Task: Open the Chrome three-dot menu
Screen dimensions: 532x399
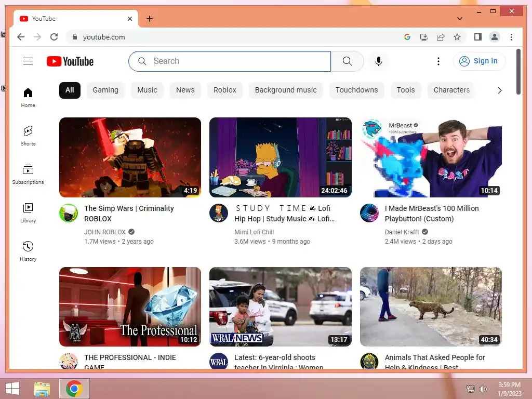Action: click(511, 37)
